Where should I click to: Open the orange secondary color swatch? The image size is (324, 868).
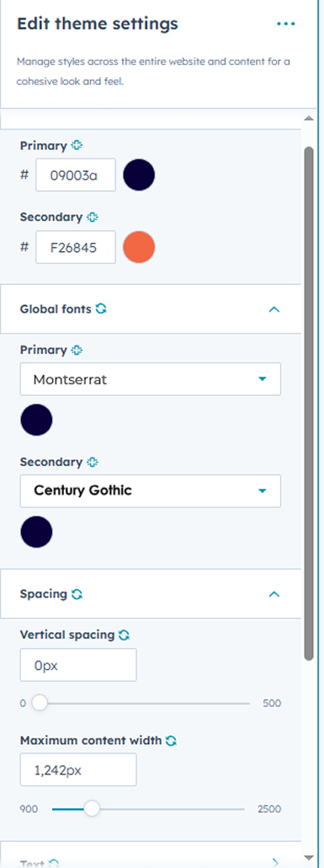click(139, 247)
